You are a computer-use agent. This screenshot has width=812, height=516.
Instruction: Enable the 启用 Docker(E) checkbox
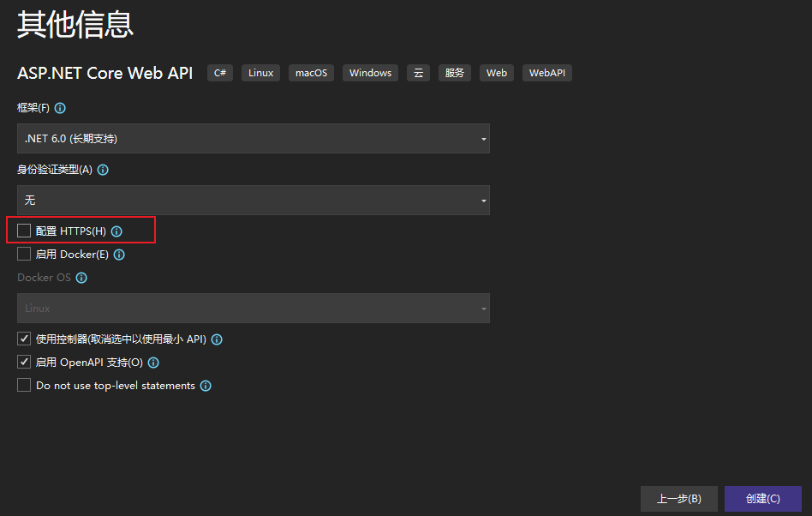coord(24,254)
